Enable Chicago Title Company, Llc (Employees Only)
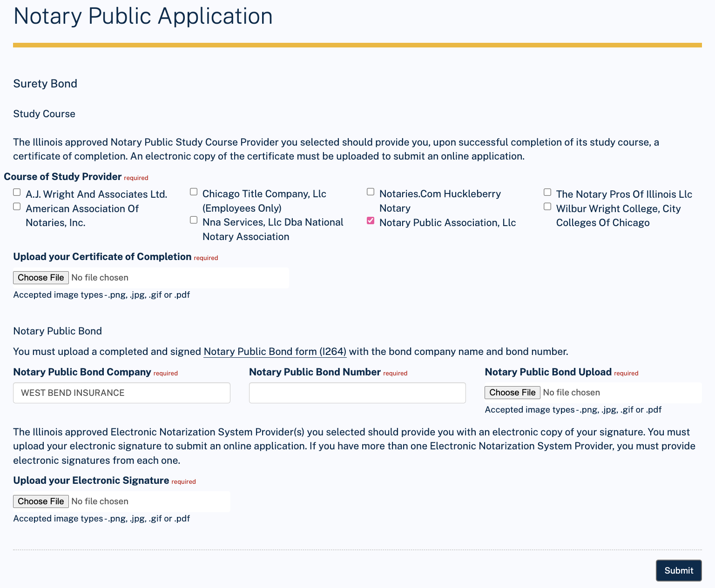The width and height of the screenshot is (715, 588). 194,191
